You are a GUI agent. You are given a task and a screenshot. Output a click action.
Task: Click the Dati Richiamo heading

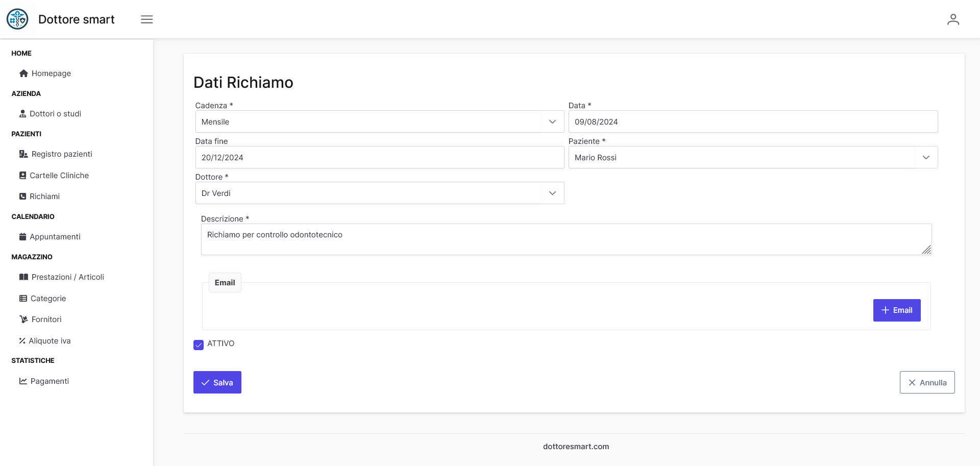(243, 83)
